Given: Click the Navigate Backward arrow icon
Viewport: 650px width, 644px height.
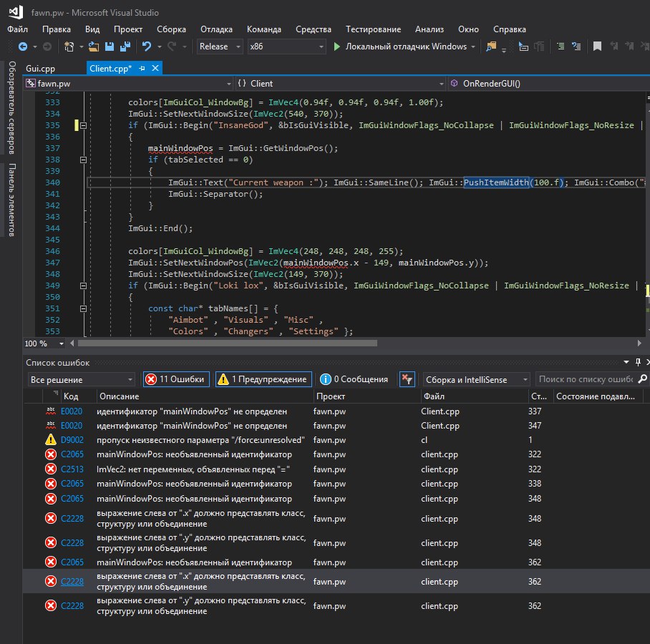Looking at the screenshot, I should pos(22,47).
